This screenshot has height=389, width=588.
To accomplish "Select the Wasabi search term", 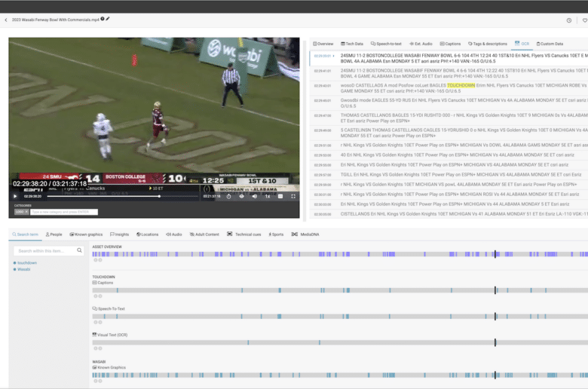I will coord(23,269).
